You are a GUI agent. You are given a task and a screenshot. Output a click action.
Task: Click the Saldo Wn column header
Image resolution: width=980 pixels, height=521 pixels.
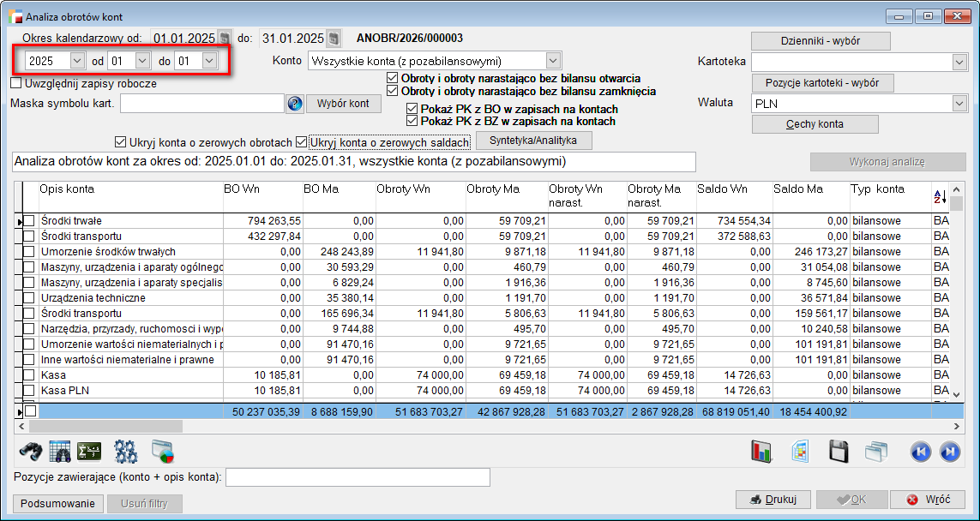coord(732,189)
